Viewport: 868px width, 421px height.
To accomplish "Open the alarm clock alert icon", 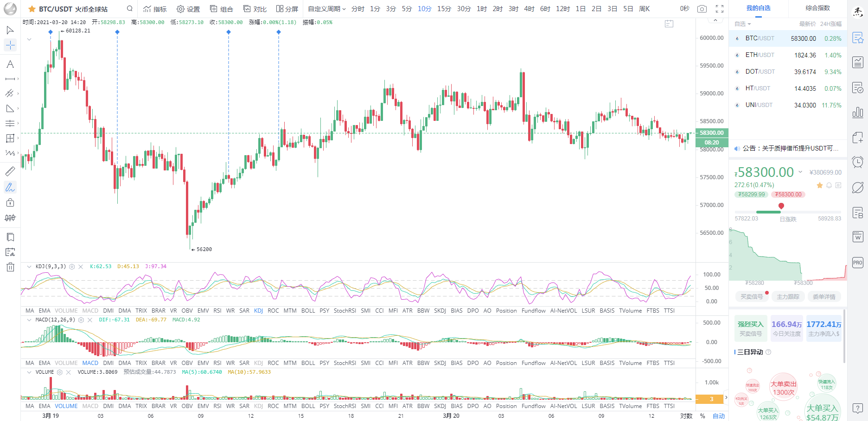I will (858, 162).
